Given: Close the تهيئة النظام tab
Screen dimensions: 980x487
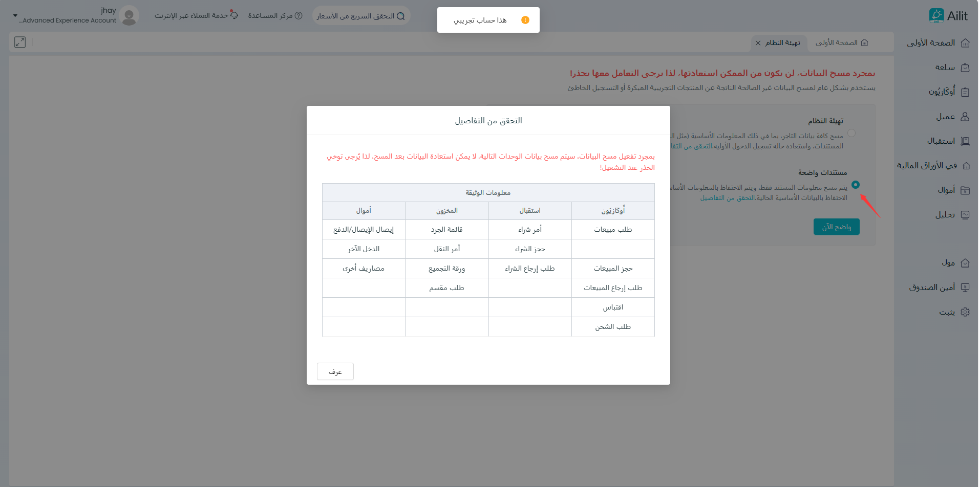Looking at the screenshot, I should (758, 43).
